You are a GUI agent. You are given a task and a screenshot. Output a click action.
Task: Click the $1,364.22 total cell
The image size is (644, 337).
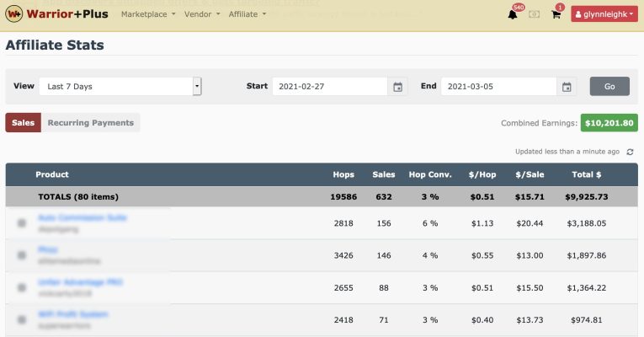[x=587, y=287]
